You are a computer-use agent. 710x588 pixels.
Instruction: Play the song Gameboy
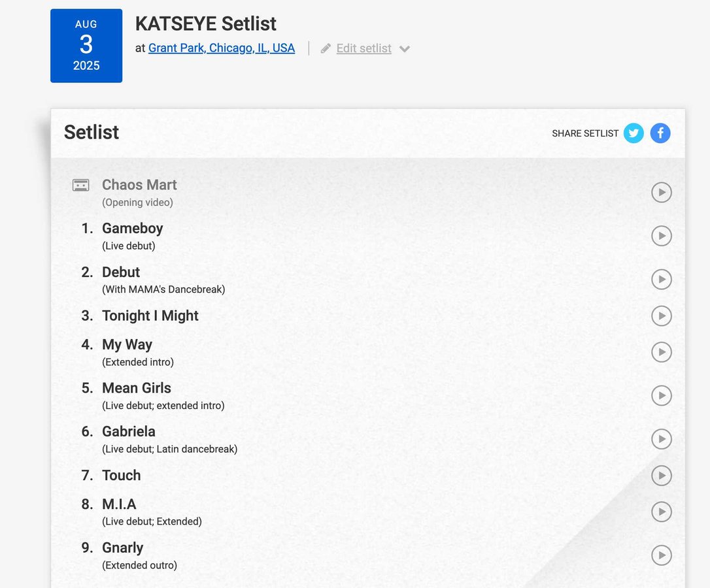(661, 236)
